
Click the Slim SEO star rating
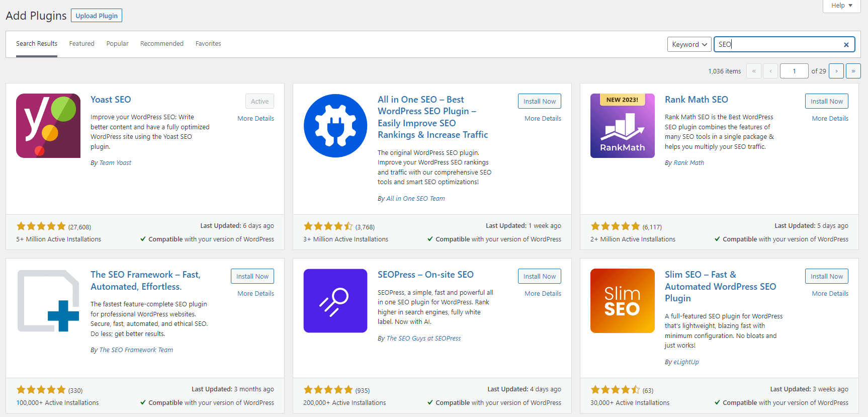616,390
